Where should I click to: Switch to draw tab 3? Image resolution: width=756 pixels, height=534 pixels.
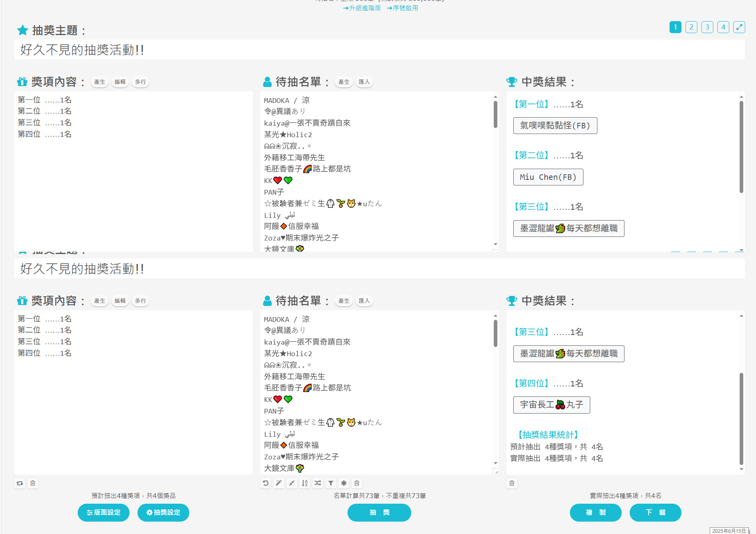[x=707, y=27]
